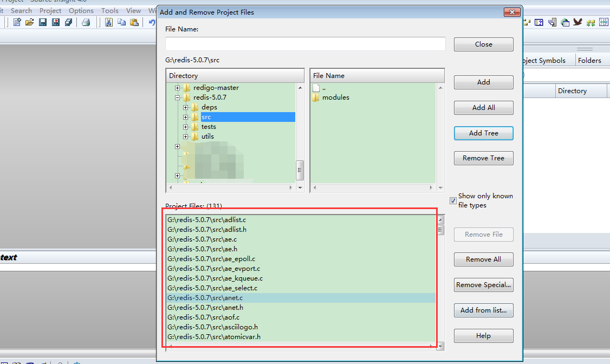Open the Search menu
This screenshot has height=364, width=610.
(x=21, y=10)
